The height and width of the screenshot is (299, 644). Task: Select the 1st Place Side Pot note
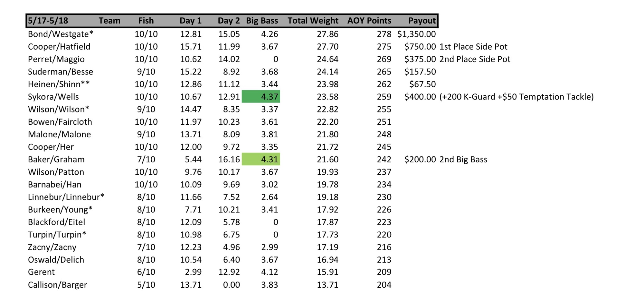473,47
